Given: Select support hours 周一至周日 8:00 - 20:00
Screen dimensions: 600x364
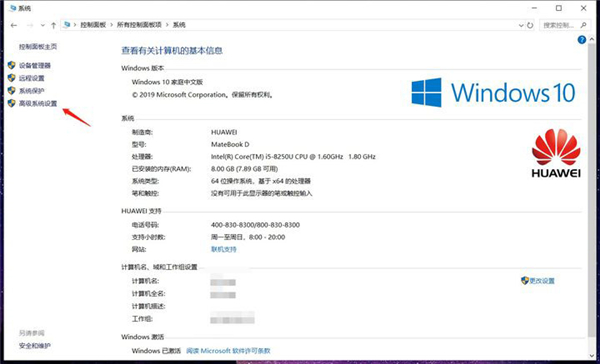Looking at the screenshot, I should coord(248,237).
